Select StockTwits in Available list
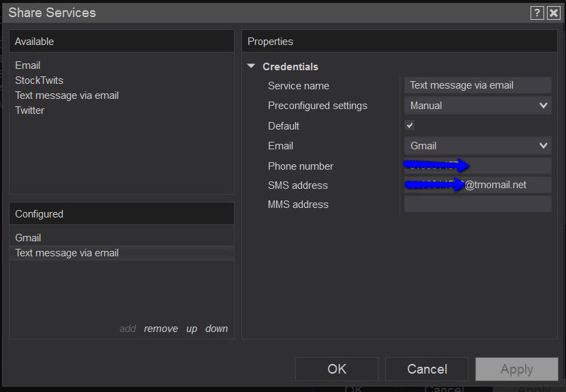This screenshot has width=566, height=392. pos(40,80)
